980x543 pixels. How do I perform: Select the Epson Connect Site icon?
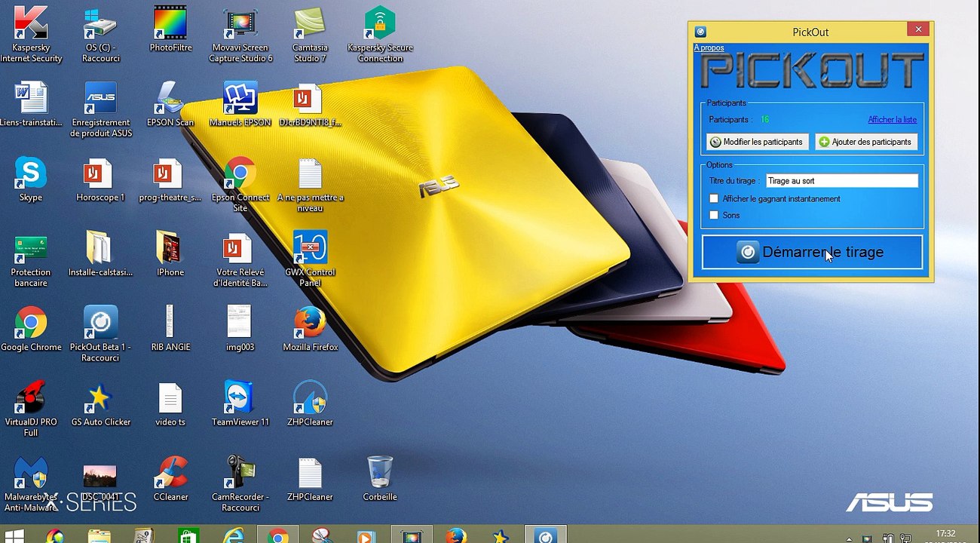click(240, 184)
